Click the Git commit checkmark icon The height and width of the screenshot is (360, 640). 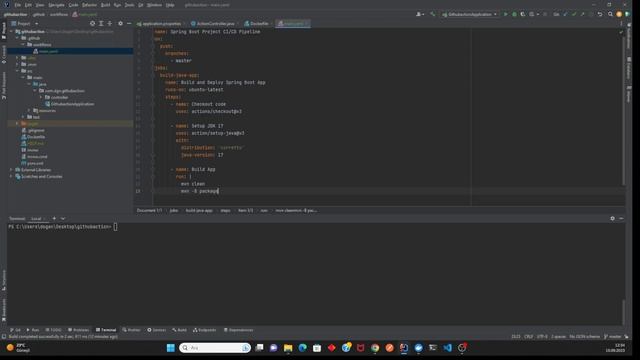574,14
